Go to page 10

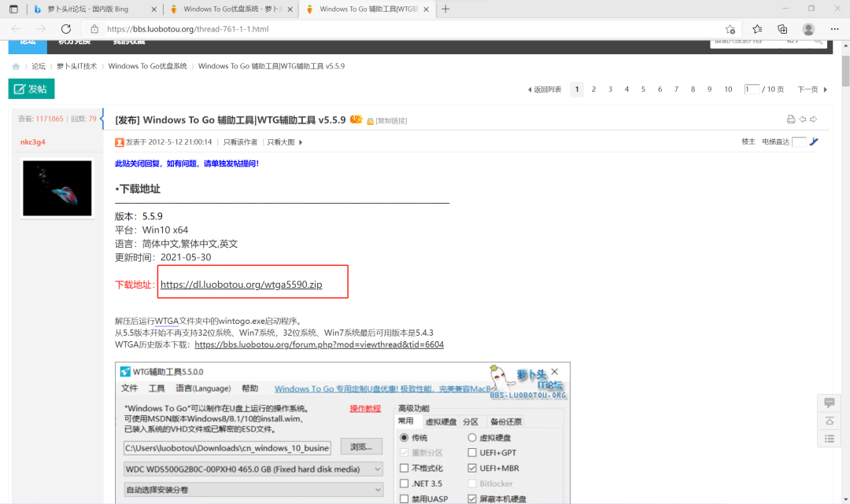(728, 90)
